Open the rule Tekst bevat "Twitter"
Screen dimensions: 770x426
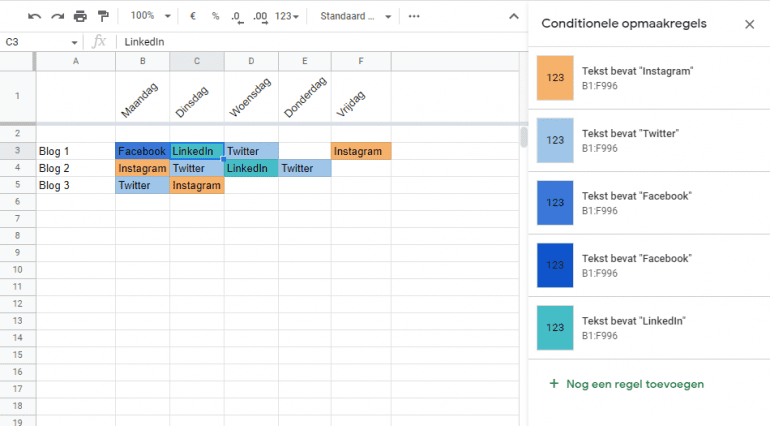(649, 140)
